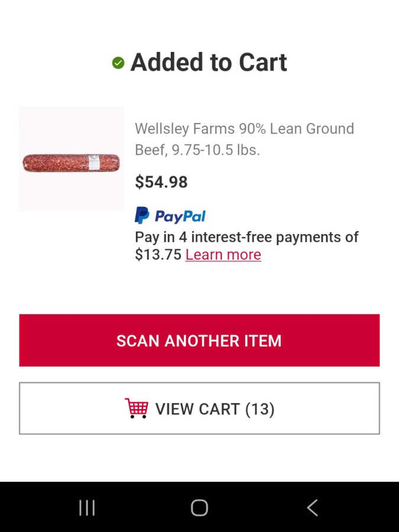
Task: Open View Cart (13)
Action: coord(199,408)
